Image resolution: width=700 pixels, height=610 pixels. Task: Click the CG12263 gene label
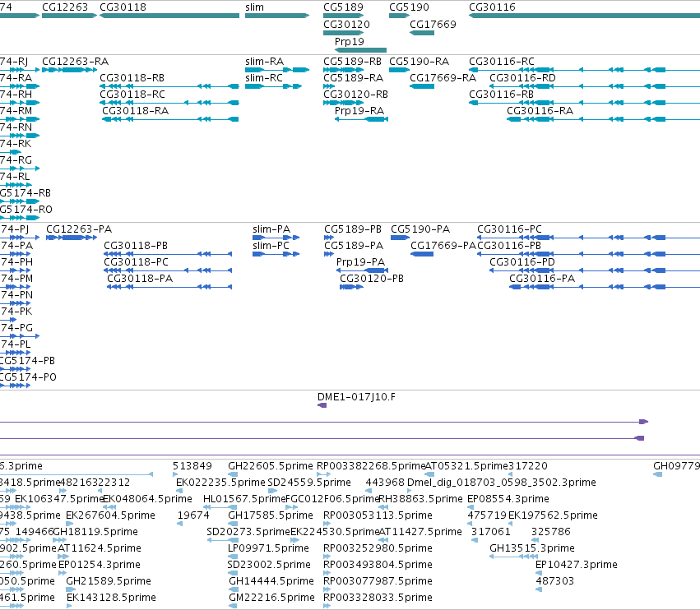[x=65, y=7]
